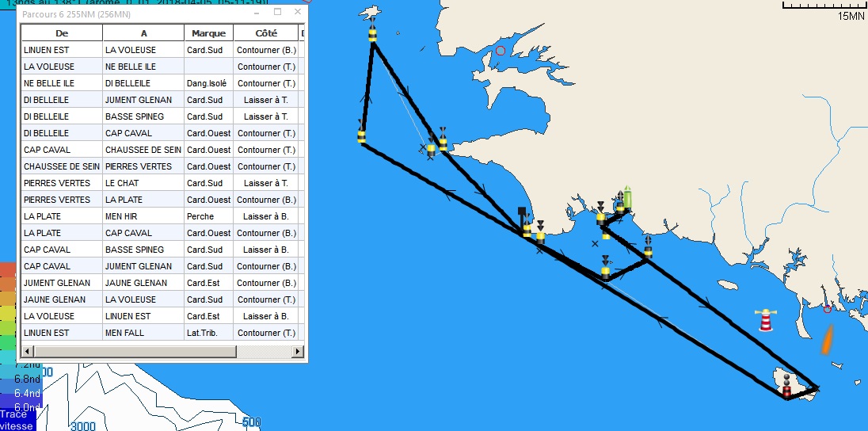Select the red-black buoy on the southern island
Screen dimensions: 868x431
(786, 389)
